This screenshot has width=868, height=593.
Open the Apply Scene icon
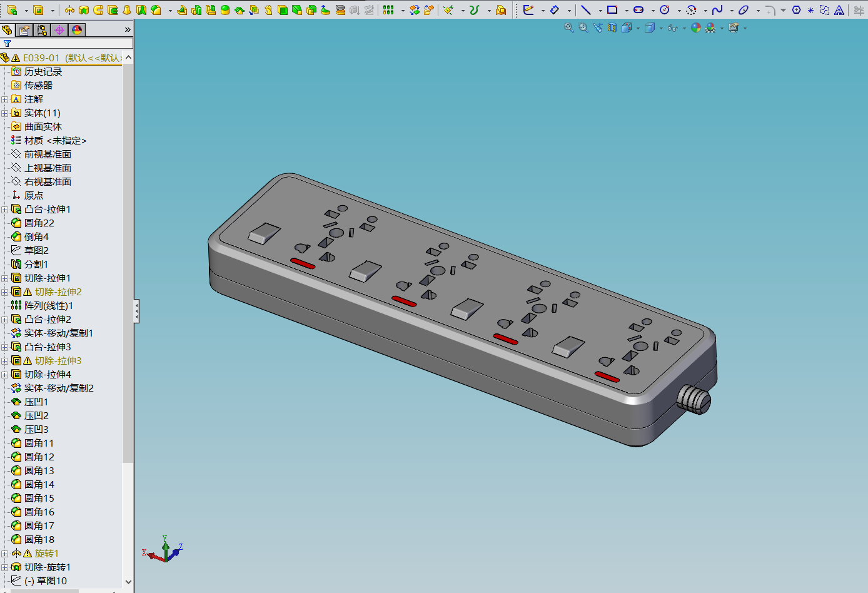point(710,28)
